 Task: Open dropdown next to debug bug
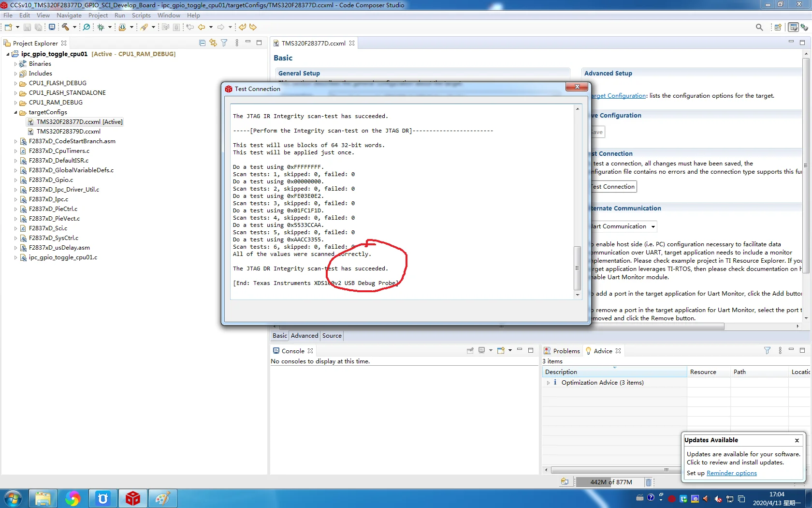pyautogui.click(x=110, y=27)
